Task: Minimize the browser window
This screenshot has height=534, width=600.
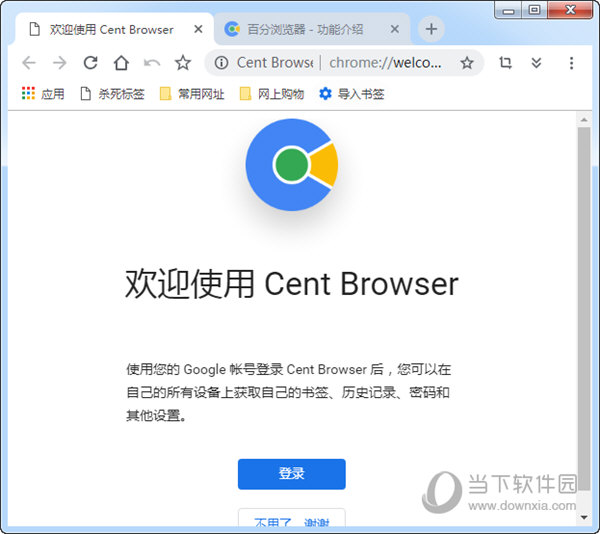Action: tap(508, 10)
